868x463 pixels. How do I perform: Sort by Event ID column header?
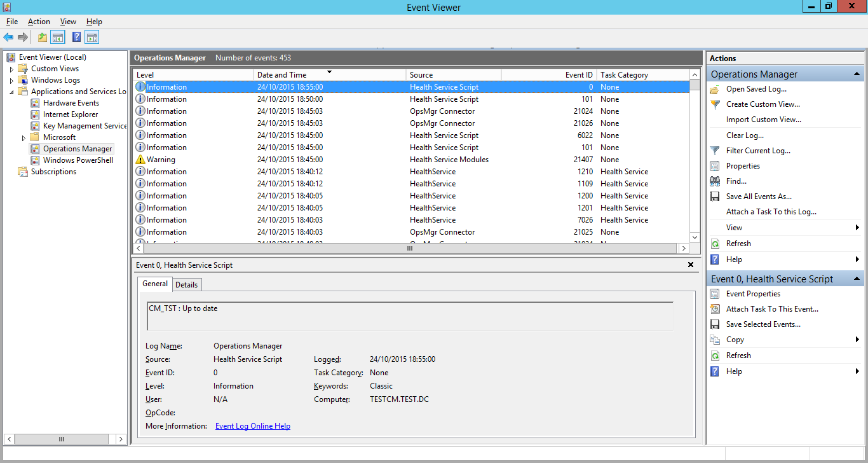tap(549, 75)
